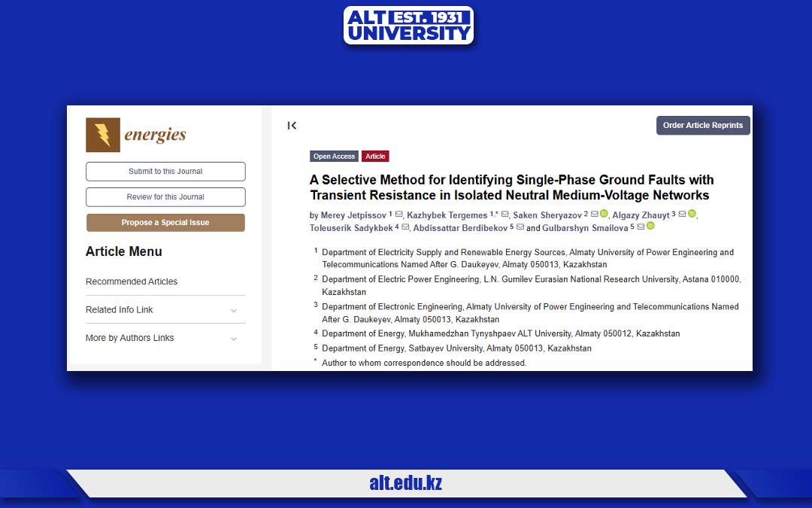Click the ALT University logo at top
The width and height of the screenshot is (812, 508).
point(408,26)
